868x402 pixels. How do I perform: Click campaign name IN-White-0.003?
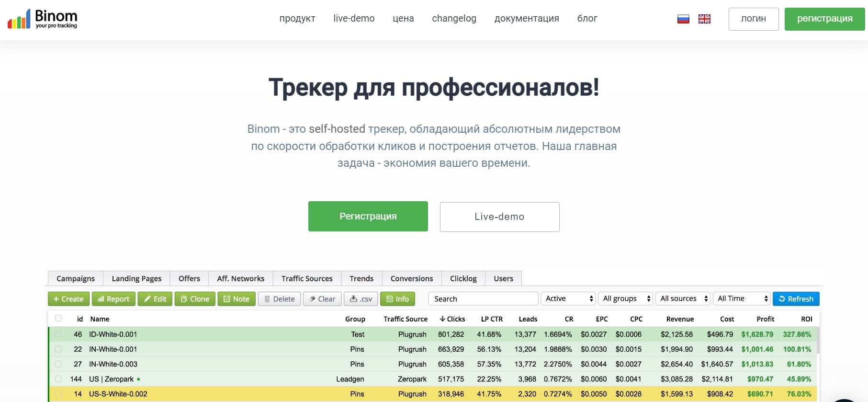[x=113, y=364]
